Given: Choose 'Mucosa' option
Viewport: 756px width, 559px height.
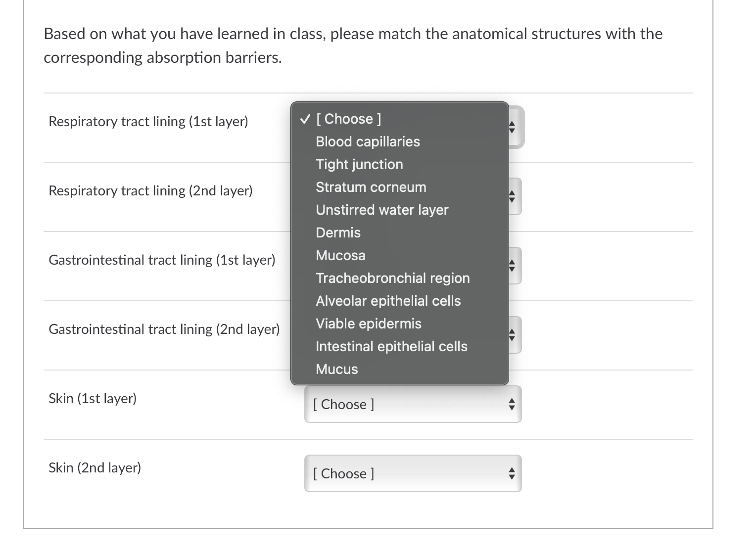Looking at the screenshot, I should (x=340, y=255).
